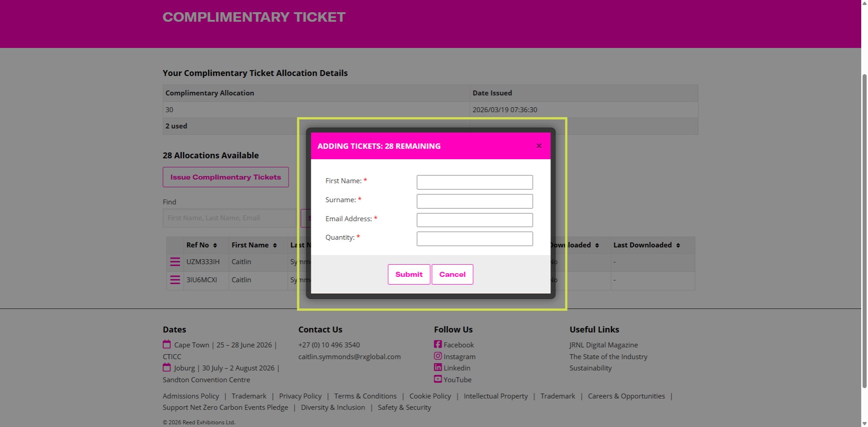The image size is (868, 427).
Task: Click the Linkedin logo icon
Action: 438,367
